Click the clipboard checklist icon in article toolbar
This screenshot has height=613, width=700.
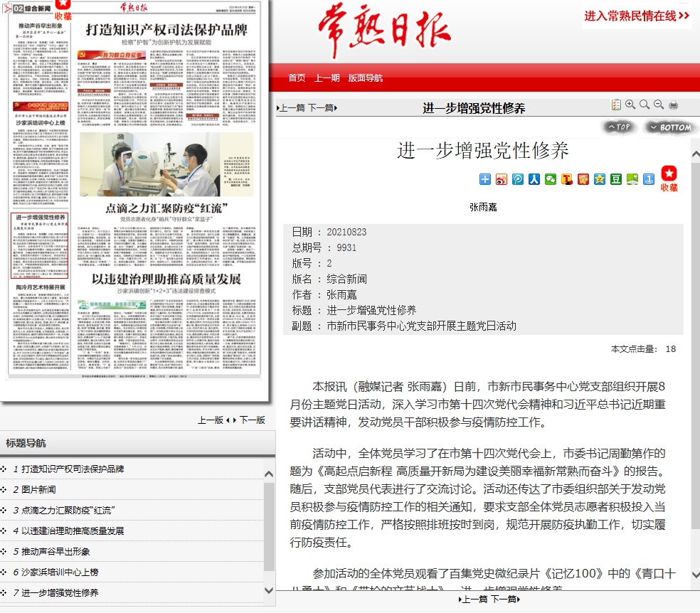pyautogui.click(x=616, y=105)
